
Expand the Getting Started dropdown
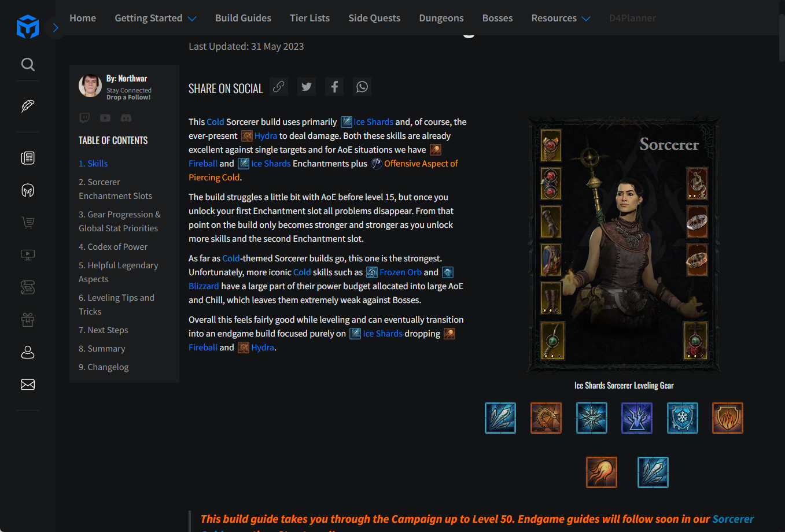tap(156, 18)
